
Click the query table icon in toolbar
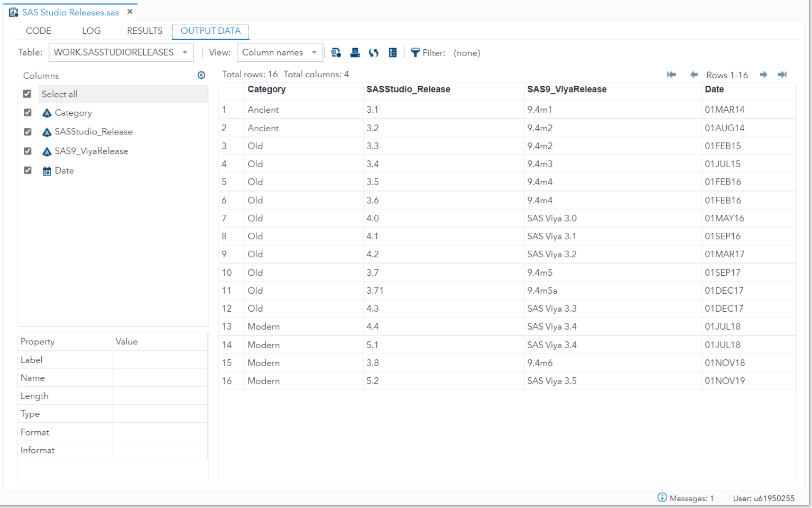[x=336, y=52]
